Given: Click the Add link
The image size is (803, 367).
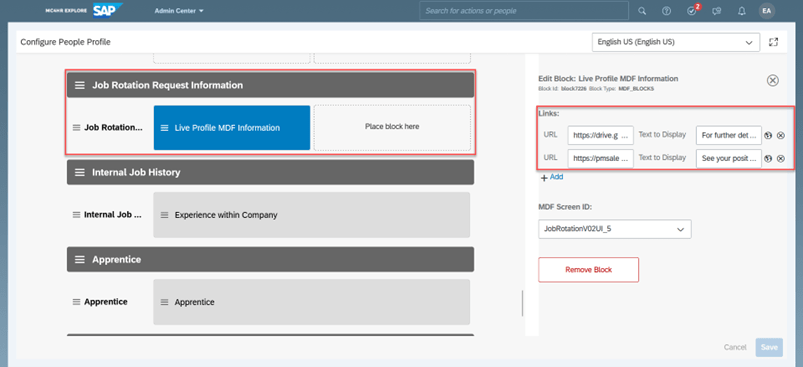Looking at the screenshot, I should [552, 177].
